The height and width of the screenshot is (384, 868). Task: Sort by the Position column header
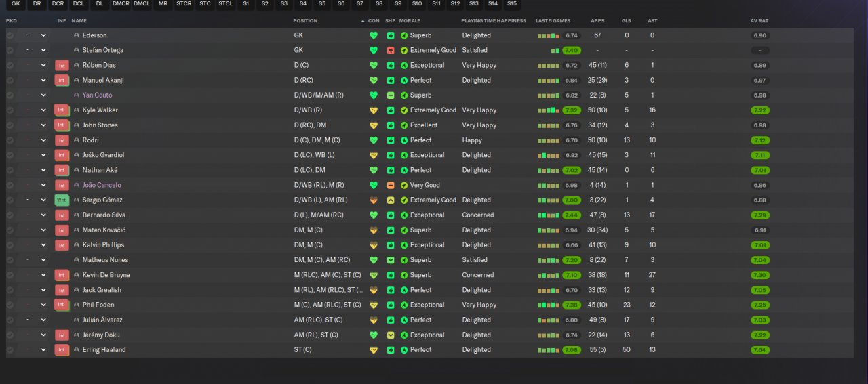click(305, 21)
